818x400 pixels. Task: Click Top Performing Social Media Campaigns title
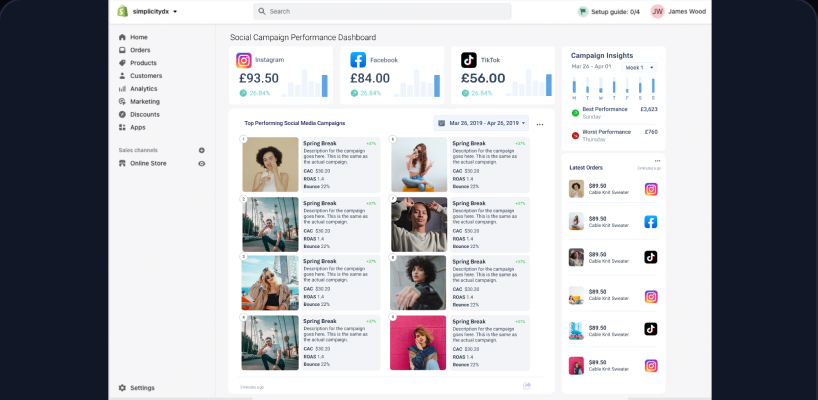pyautogui.click(x=295, y=124)
